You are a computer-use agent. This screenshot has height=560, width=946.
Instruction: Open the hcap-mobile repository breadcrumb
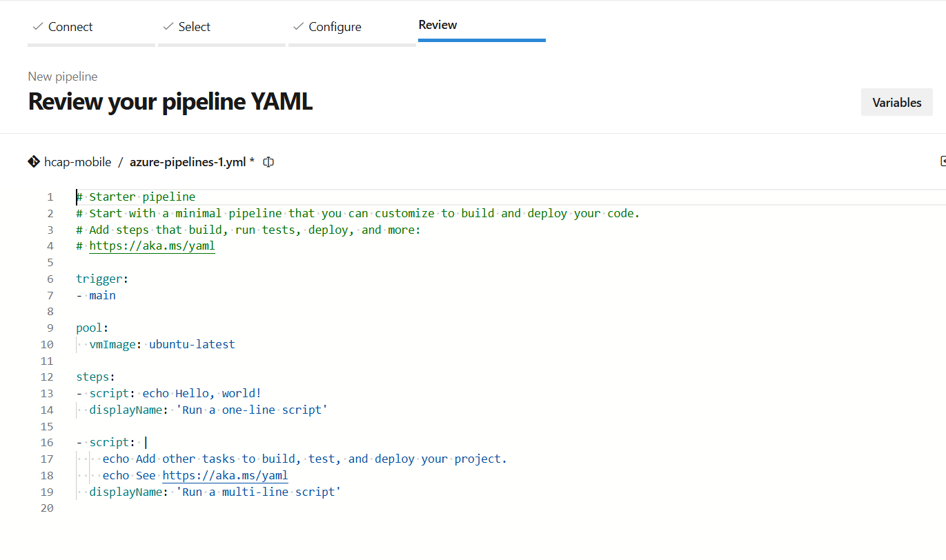[x=77, y=162]
